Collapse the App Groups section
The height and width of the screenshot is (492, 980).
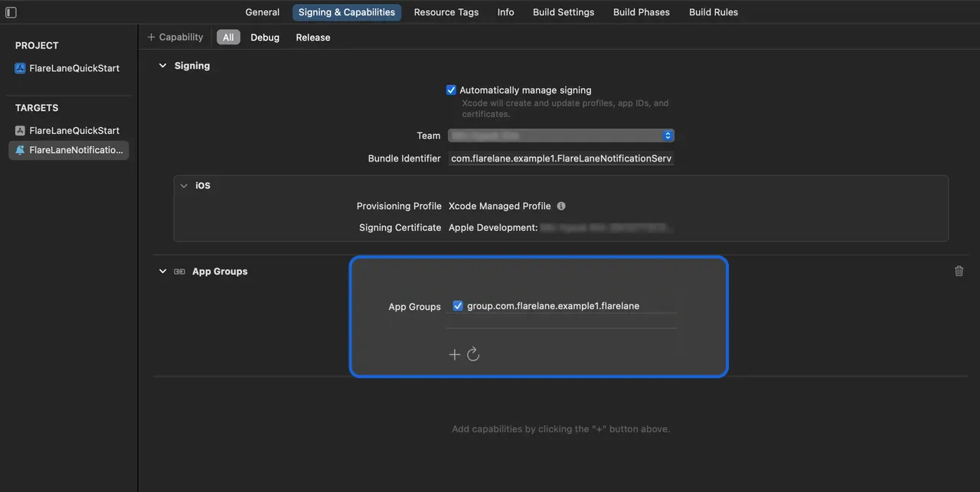click(x=162, y=272)
